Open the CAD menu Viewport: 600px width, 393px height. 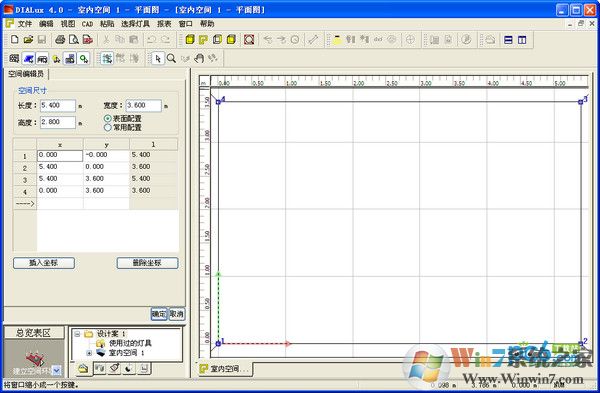click(x=87, y=24)
